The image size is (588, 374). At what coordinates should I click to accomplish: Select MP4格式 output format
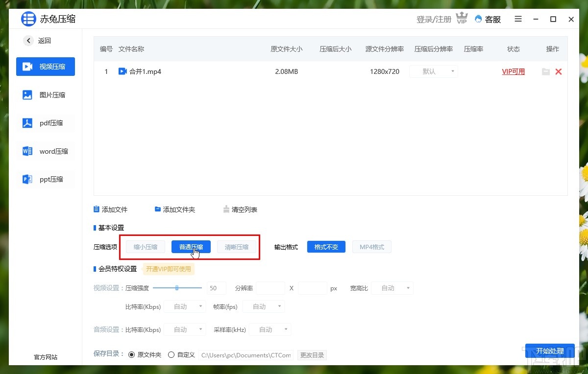[x=372, y=247]
